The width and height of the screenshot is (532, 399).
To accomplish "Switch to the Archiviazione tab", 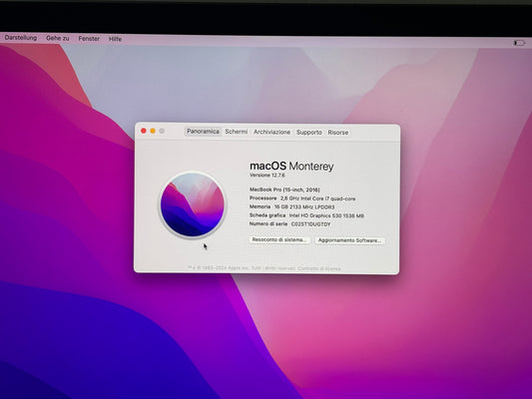I will click(271, 133).
